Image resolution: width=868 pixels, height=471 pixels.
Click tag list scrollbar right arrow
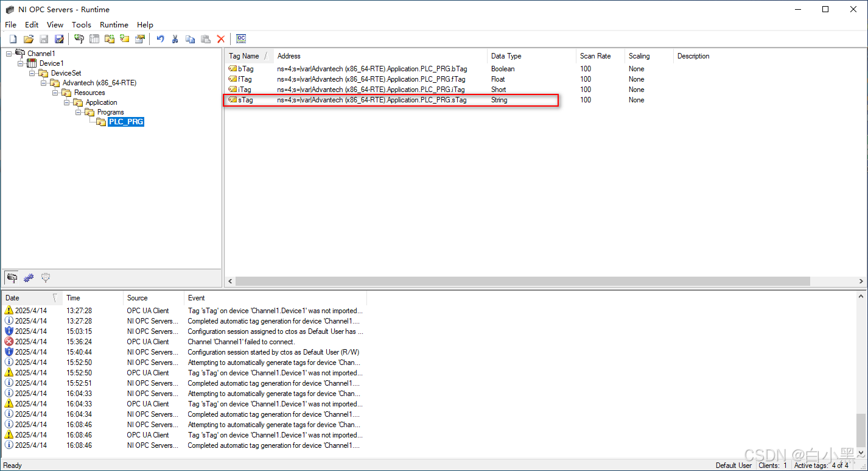click(x=861, y=282)
